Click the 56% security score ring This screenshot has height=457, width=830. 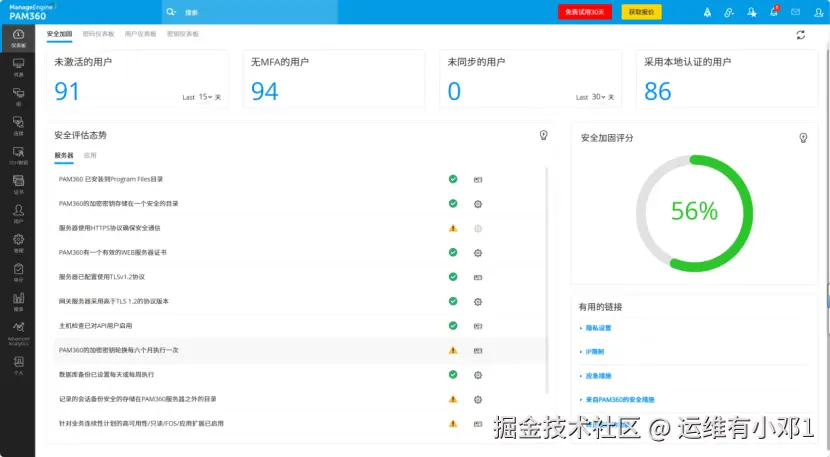coord(694,213)
